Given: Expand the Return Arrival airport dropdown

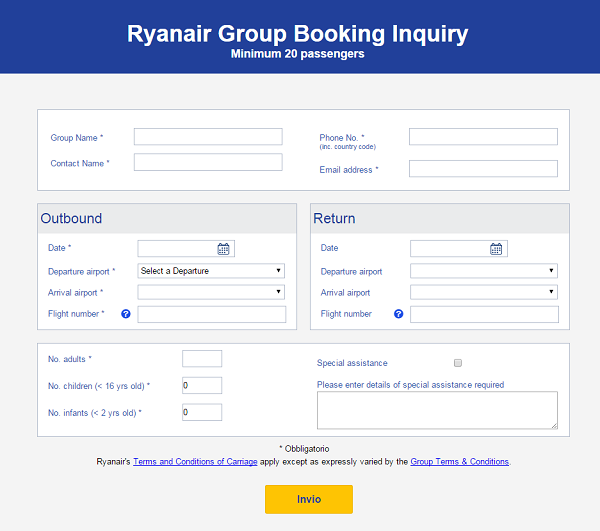Looking at the screenshot, I should (x=484, y=292).
